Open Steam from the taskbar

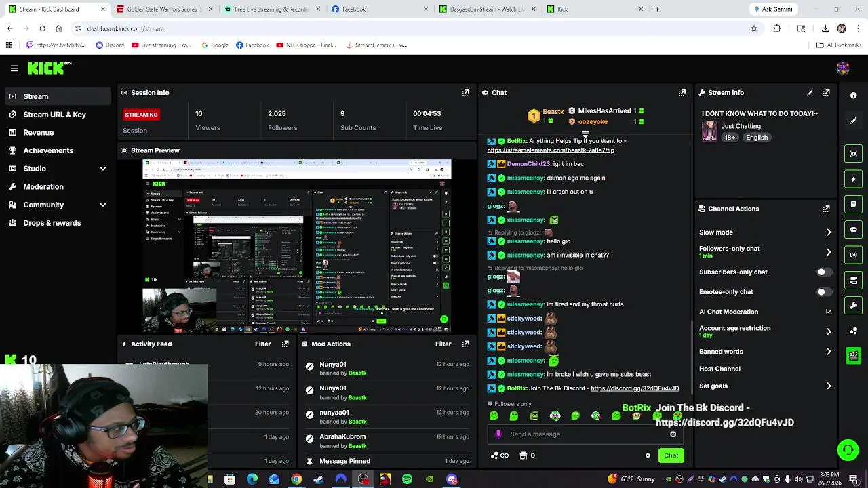[318, 479]
